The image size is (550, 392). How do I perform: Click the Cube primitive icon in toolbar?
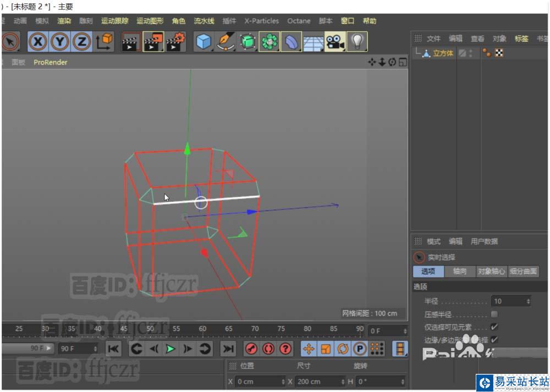[204, 42]
